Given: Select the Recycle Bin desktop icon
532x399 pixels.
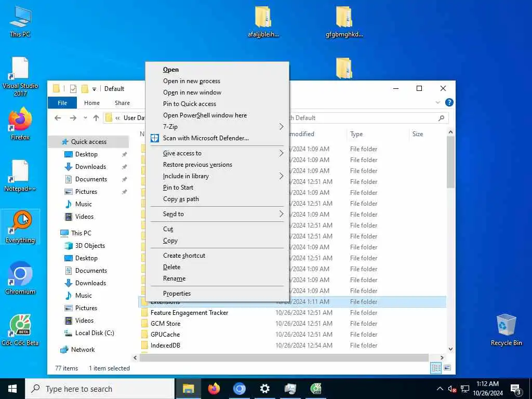Looking at the screenshot, I should 506,330.
